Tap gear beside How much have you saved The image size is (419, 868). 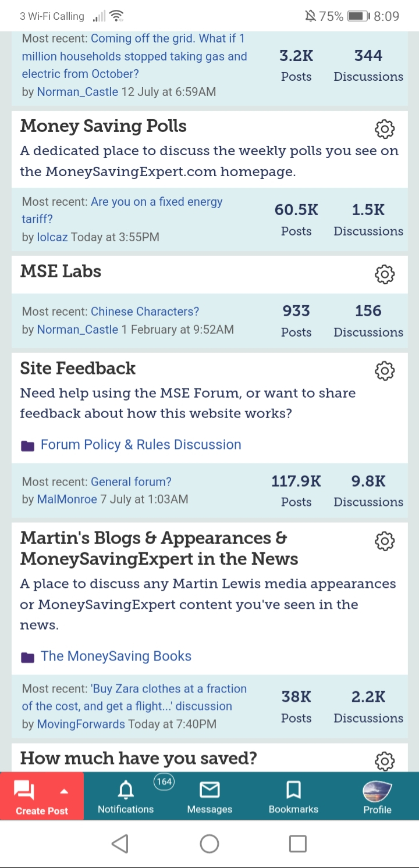coord(384,760)
